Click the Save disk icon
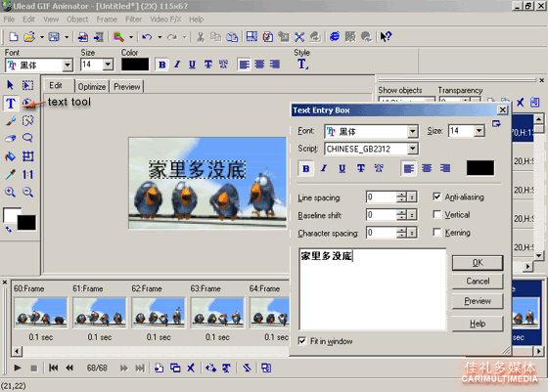This screenshot has width=548, height=392. click(54, 36)
